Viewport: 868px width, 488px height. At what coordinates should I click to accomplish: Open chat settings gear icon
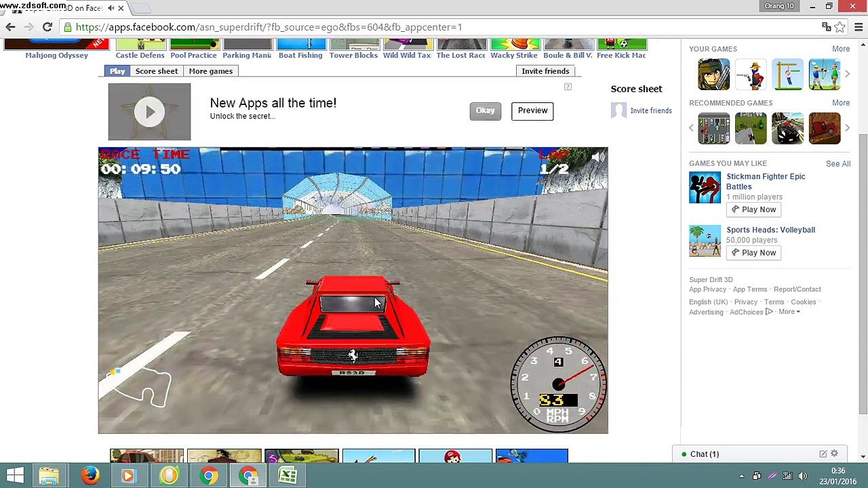[834, 454]
